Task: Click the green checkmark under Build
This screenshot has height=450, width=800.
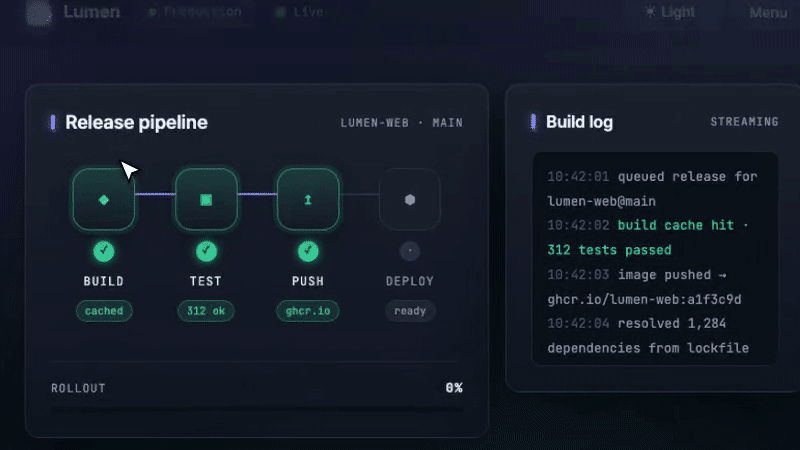Action: click(104, 251)
